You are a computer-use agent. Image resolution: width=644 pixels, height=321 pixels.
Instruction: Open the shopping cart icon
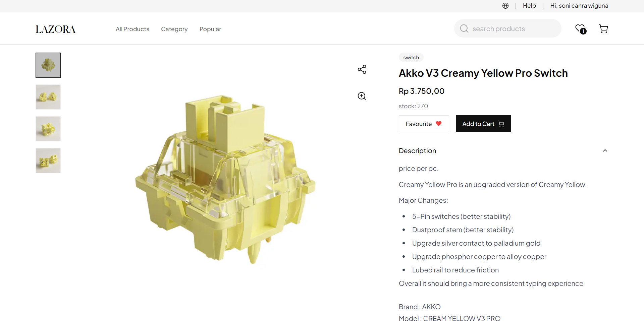tap(603, 28)
